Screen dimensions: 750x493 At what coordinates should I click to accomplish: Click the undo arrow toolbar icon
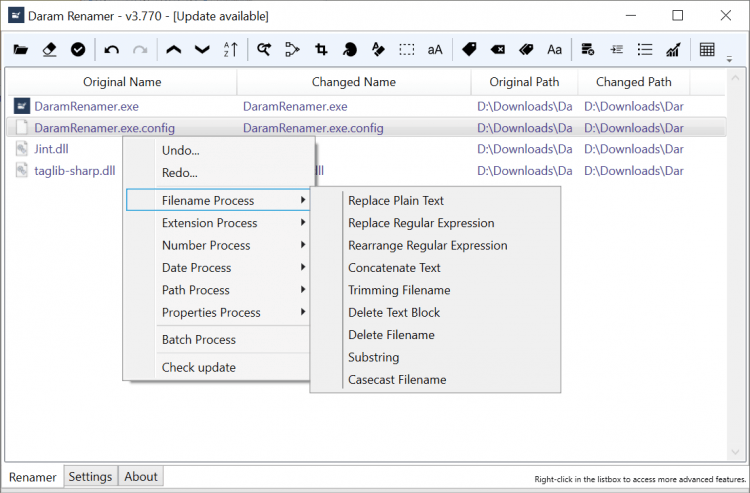[111, 49]
